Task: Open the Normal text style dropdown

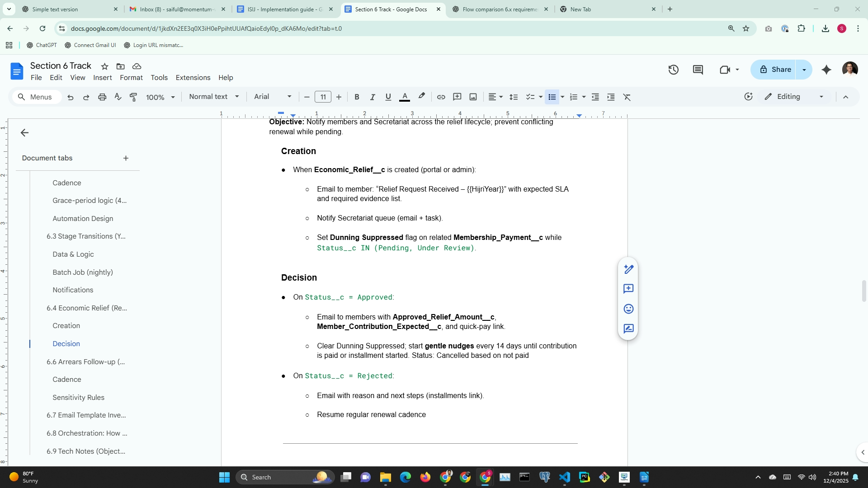Action: click(x=214, y=97)
